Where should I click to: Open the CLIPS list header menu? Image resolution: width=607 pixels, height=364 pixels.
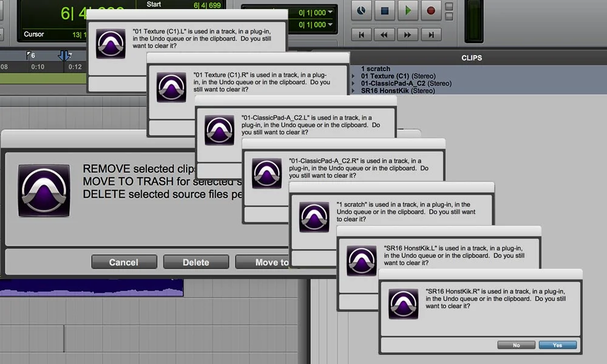[472, 58]
